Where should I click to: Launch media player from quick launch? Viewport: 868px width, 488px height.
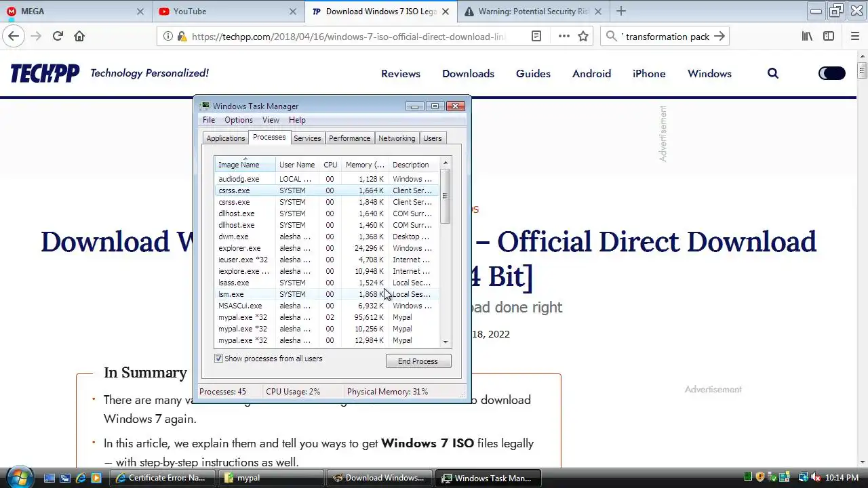(96, 478)
